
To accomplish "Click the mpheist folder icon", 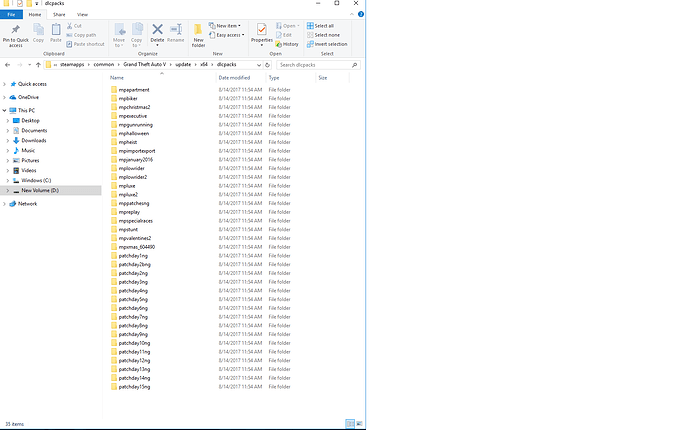I will [x=114, y=142].
